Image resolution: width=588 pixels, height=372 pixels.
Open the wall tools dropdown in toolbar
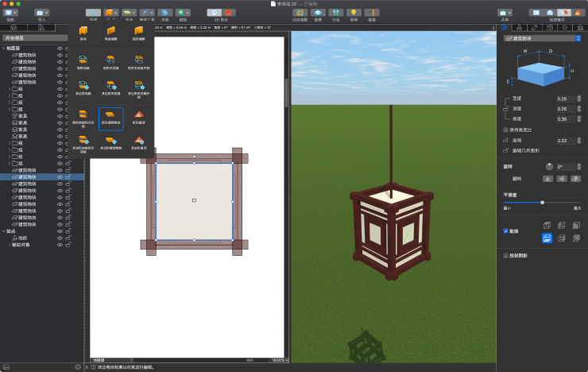tap(111, 13)
